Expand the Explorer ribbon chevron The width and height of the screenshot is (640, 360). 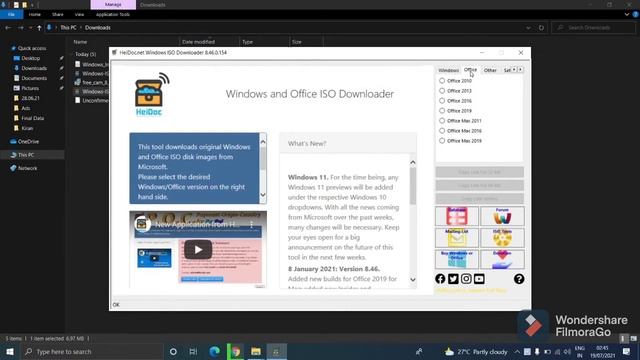(627, 14)
